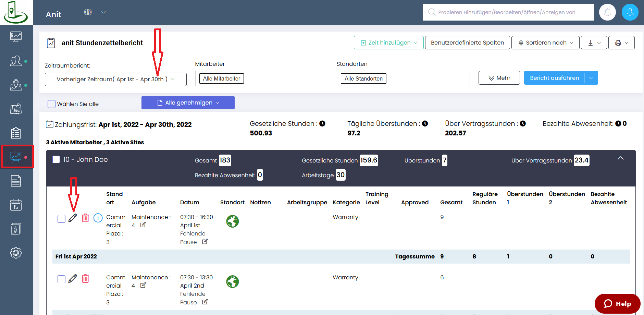Click the search field at top
The height and width of the screenshot is (315, 644).
click(x=509, y=12)
